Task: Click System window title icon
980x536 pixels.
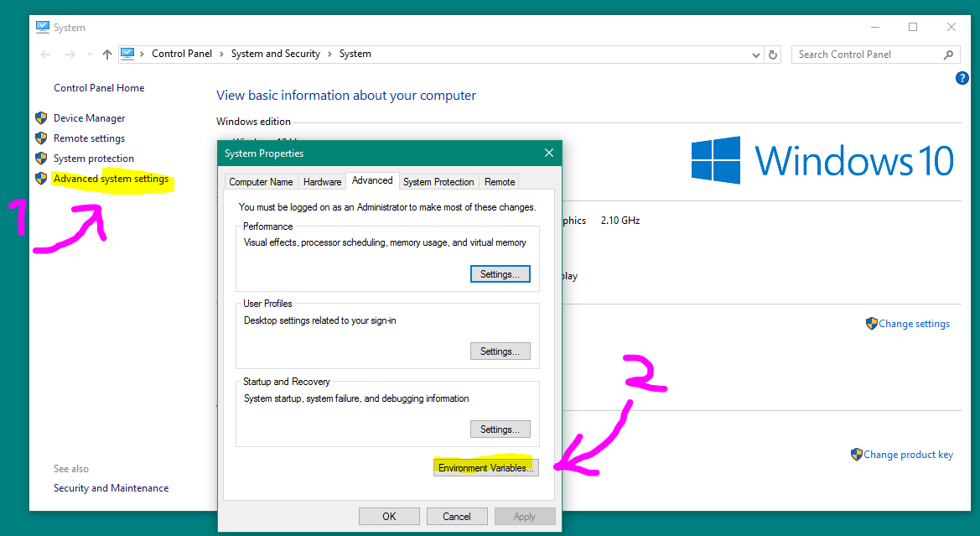Action: click(42, 28)
